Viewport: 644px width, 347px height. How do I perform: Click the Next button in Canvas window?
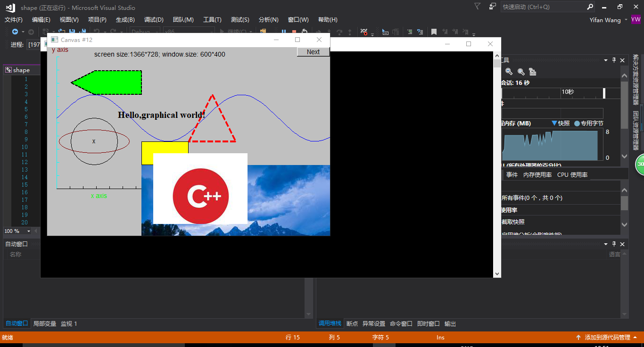(313, 52)
